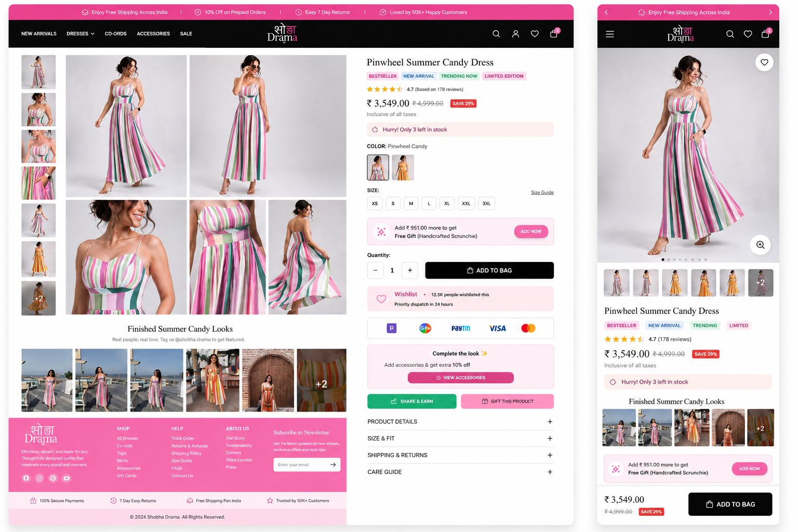Open the hamburger menu in mobile view
Screen dimensions: 798x532
click(610, 34)
